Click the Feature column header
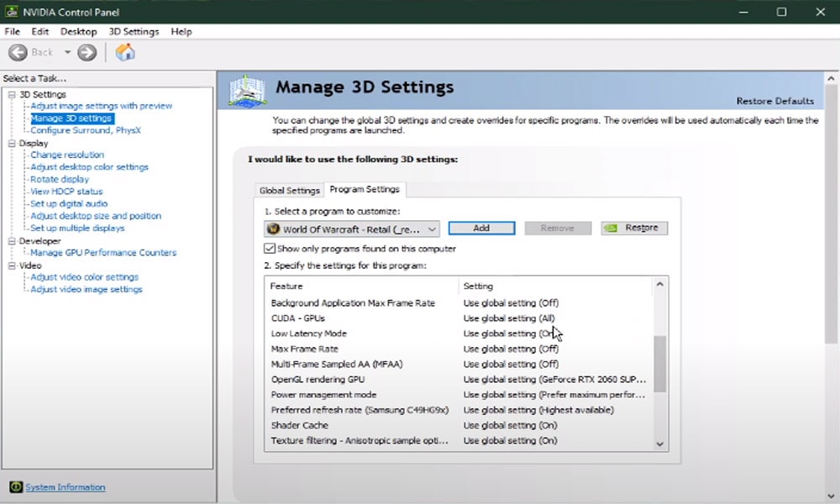Screen dimensions: 840x504 point(361,286)
